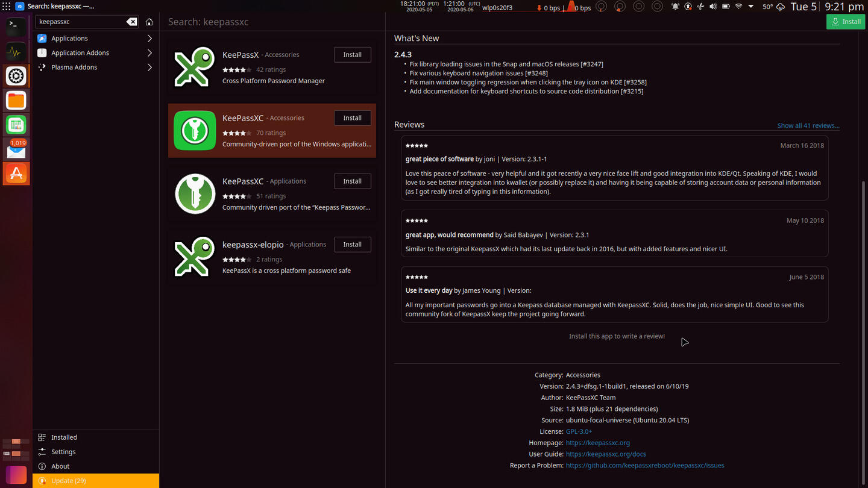The image size is (868, 488).
Task: Show all 41 reviews
Action: click(808, 126)
